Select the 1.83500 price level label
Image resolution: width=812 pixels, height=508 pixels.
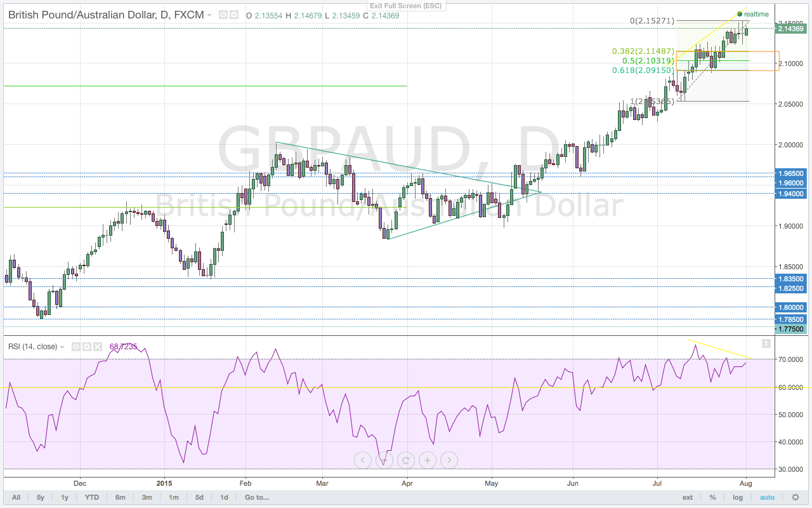(791, 278)
